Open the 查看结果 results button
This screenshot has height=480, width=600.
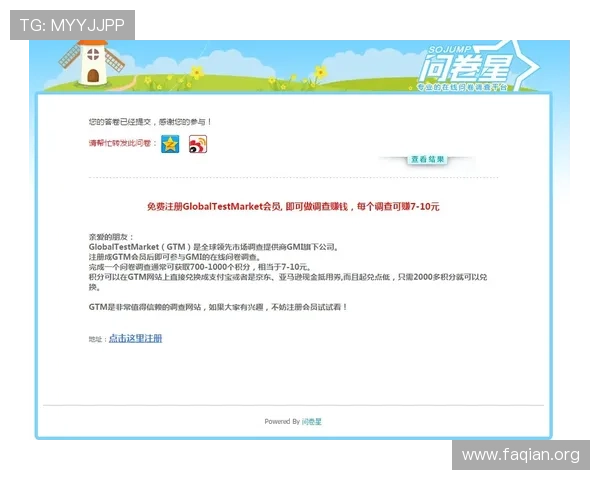click(x=427, y=159)
